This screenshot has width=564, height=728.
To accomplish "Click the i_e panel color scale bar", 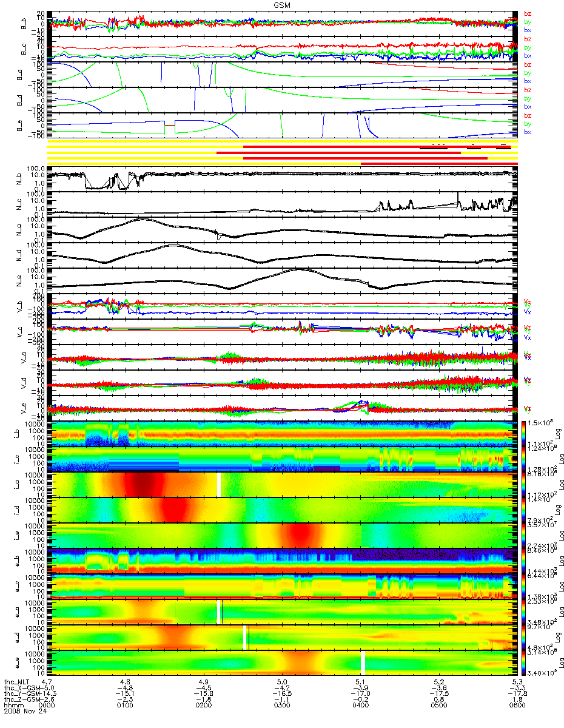I will pyautogui.click(x=525, y=535).
